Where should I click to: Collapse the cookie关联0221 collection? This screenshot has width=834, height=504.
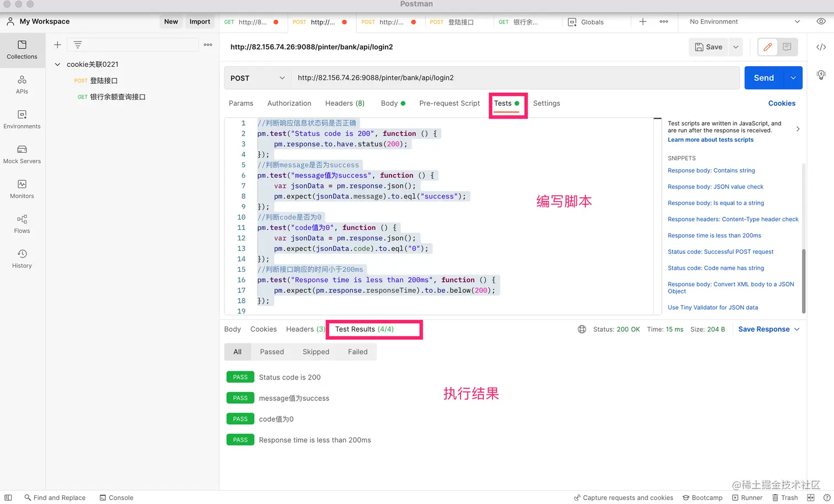pos(57,65)
